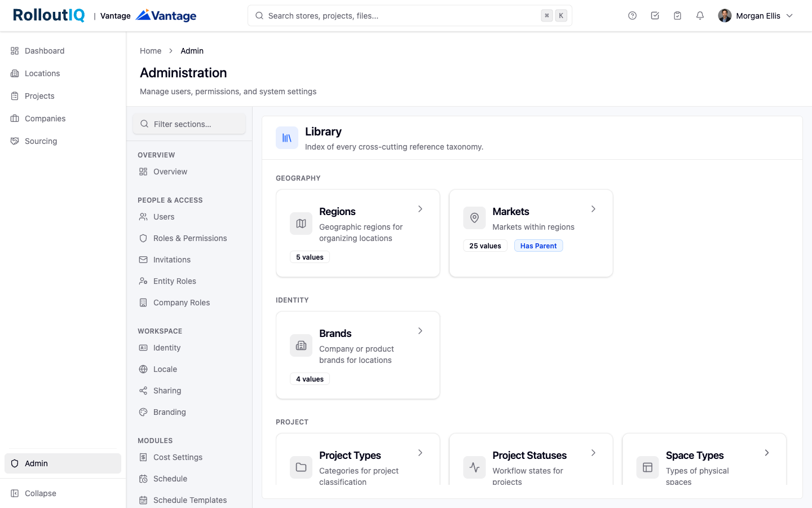Image resolution: width=812 pixels, height=508 pixels.
Task: Go to Dashboard in main sidebar
Action: point(63,51)
